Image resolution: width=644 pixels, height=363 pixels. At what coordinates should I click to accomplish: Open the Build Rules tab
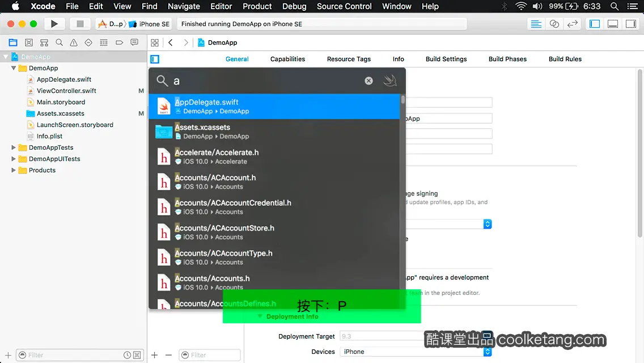coord(565,59)
